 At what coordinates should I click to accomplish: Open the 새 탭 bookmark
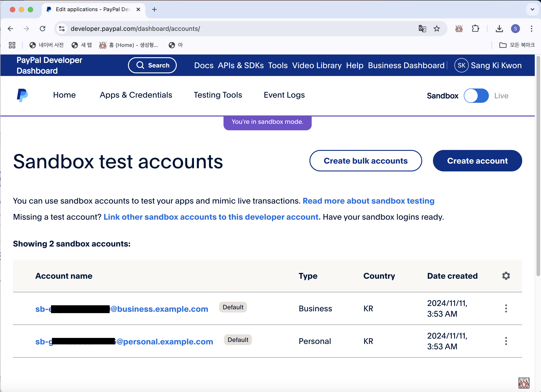[x=82, y=45]
